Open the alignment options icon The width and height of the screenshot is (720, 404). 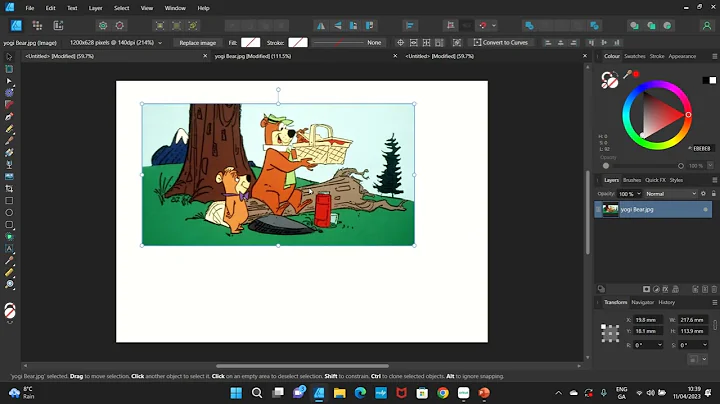[410, 26]
